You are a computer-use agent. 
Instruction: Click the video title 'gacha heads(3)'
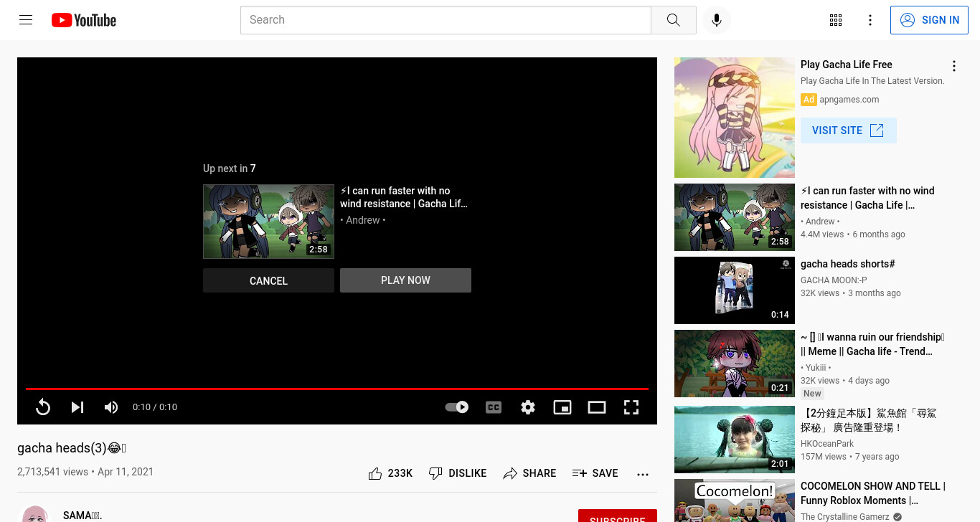point(72,448)
